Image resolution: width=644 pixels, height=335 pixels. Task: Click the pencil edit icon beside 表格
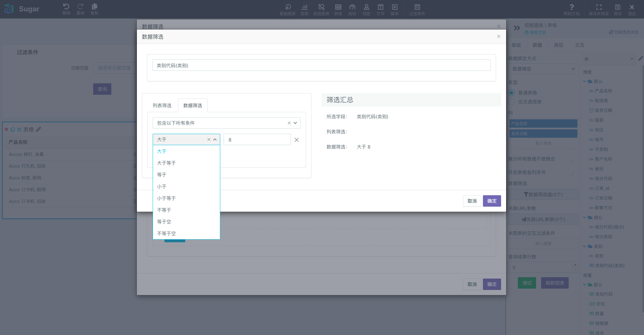(38, 129)
